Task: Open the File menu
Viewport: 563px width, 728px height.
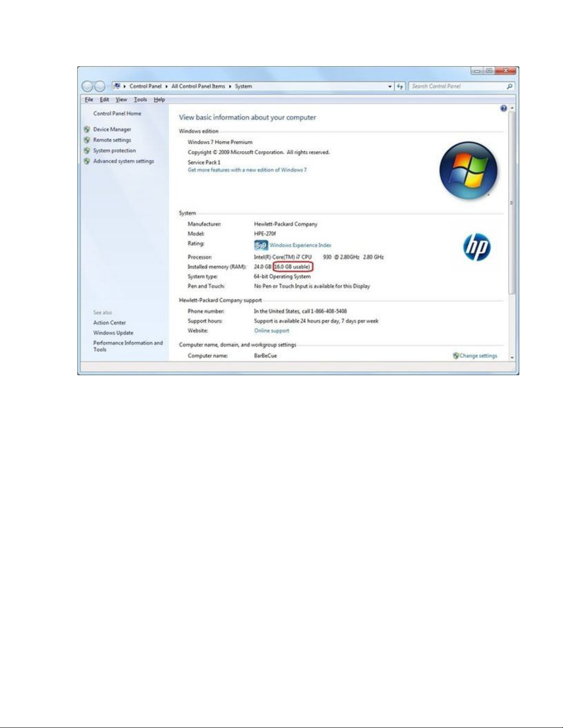Action: [89, 100]
